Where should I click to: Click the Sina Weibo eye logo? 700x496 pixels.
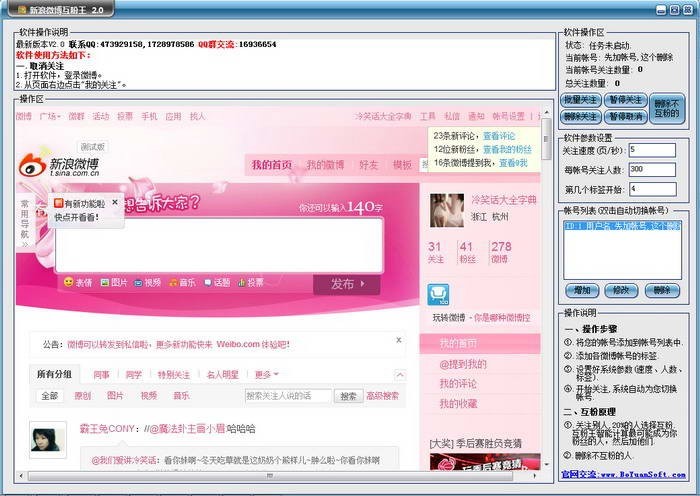click(x=32, y=165)
